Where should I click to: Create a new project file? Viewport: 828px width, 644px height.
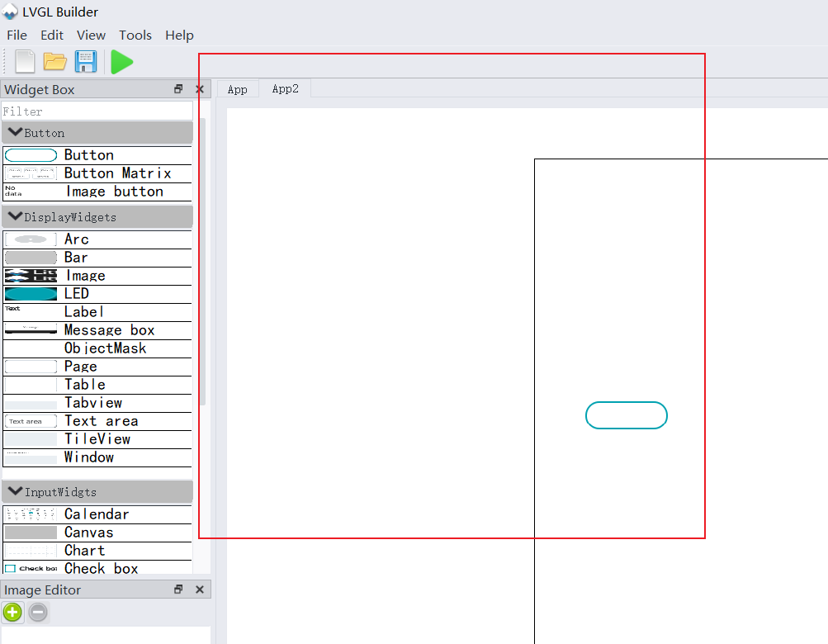coord(23,61)
